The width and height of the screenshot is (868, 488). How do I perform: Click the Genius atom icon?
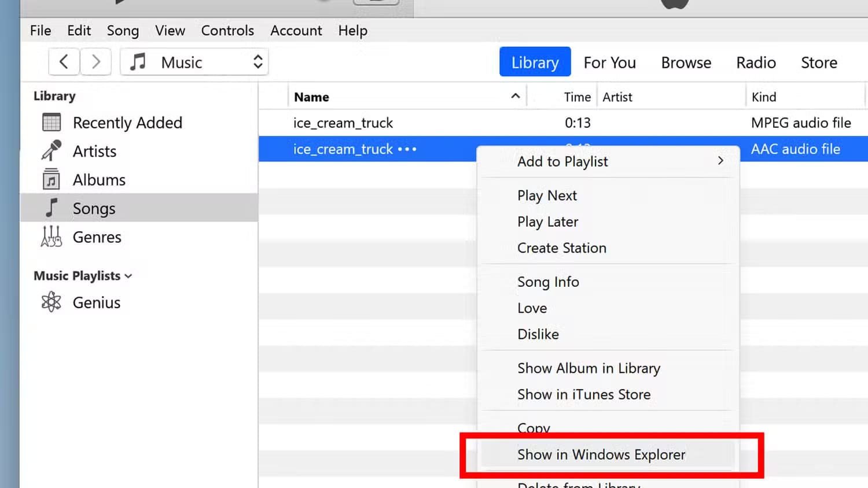52,302
